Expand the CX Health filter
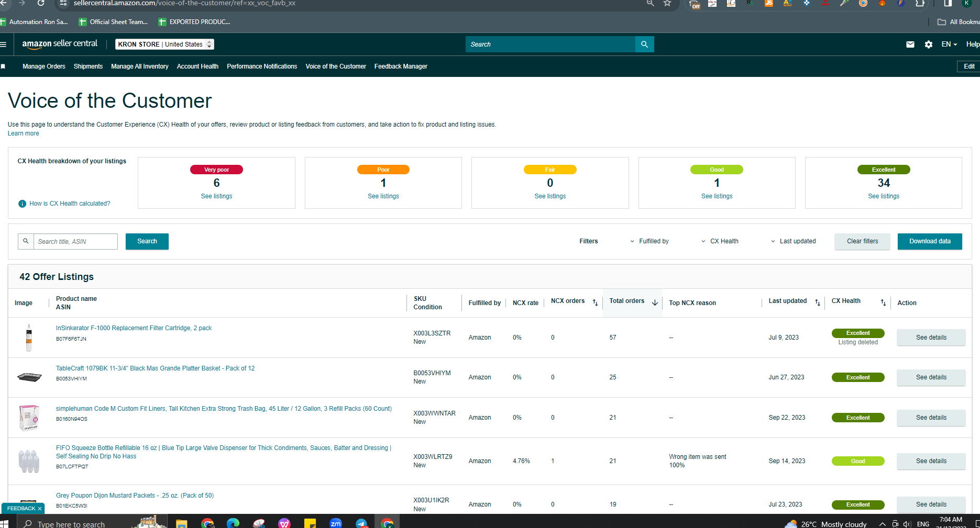980x528 pixels. coord(720,241)
